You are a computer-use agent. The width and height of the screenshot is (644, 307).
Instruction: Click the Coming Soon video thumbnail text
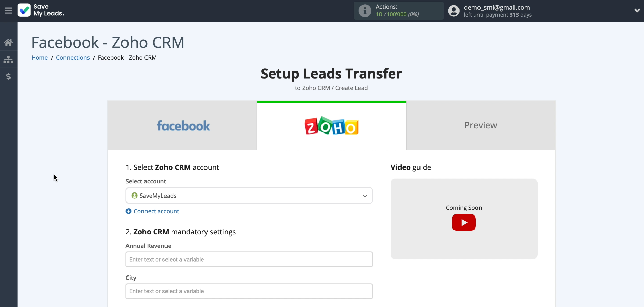pyautogui.click(x=464, y=208)
